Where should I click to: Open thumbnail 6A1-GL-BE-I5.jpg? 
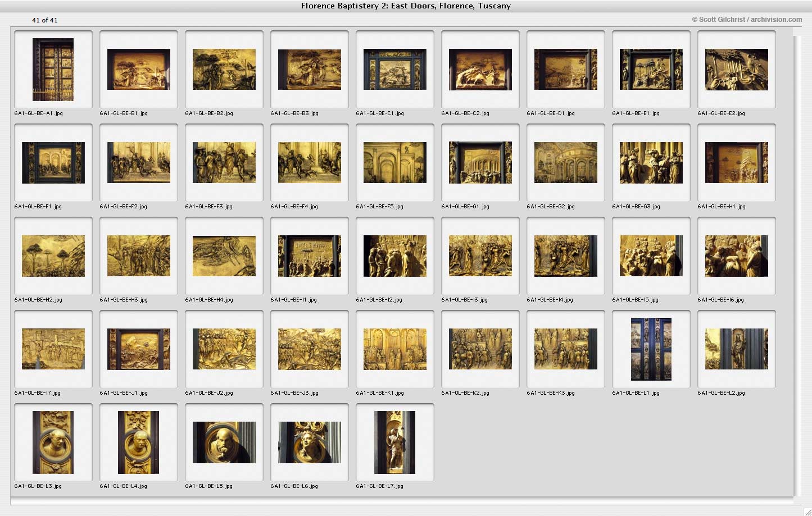(651, 256)
